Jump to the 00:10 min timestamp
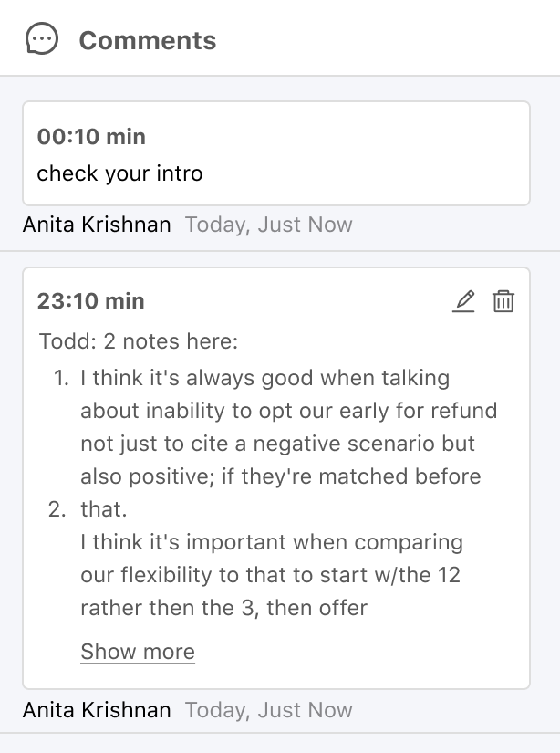Image resolution: width=560 pixels, height=753 pixels. point(91,137)
